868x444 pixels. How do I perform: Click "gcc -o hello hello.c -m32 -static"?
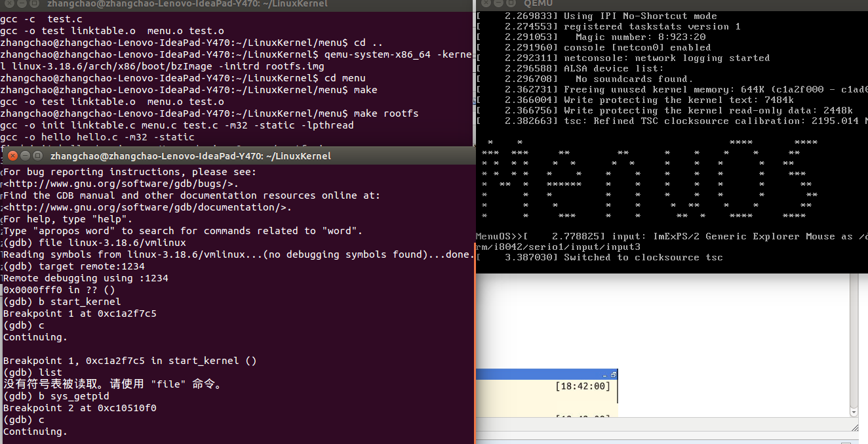coord(97,137)
